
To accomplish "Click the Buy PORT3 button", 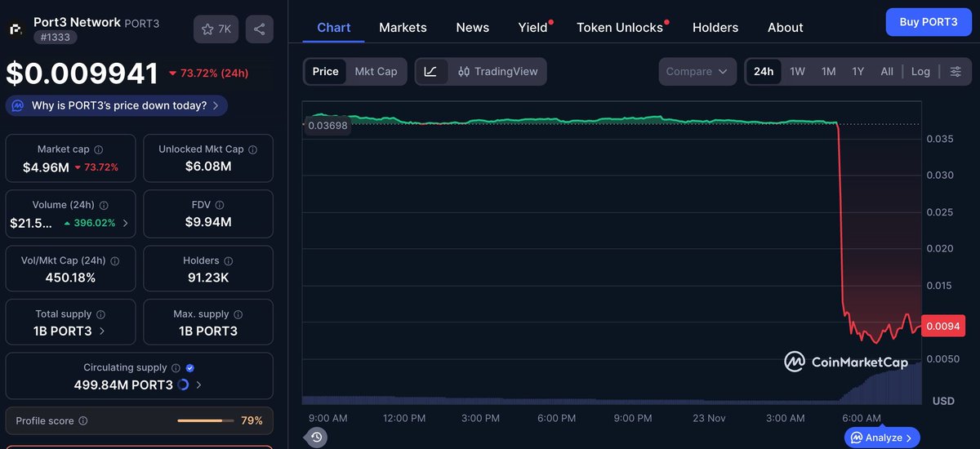I will tap(929, 22).
